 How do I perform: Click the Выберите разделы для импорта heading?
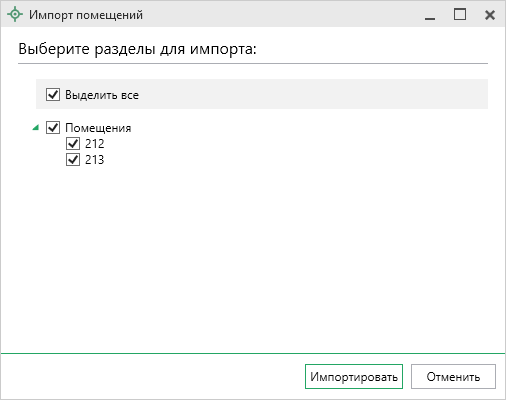(x=137, y=49)
